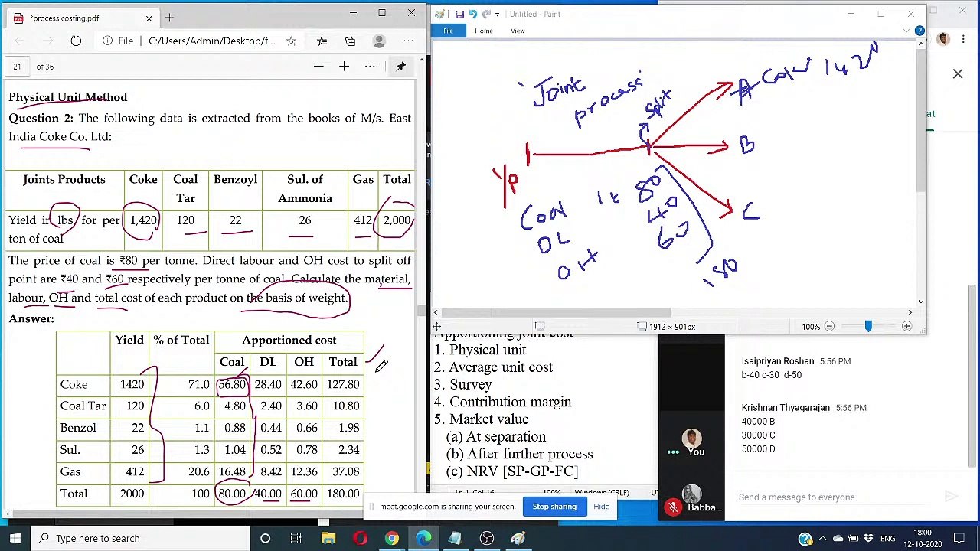This screenshot has width=980, height=551.
Task: Open the Windows Start menu
Action: click(15, 538)
